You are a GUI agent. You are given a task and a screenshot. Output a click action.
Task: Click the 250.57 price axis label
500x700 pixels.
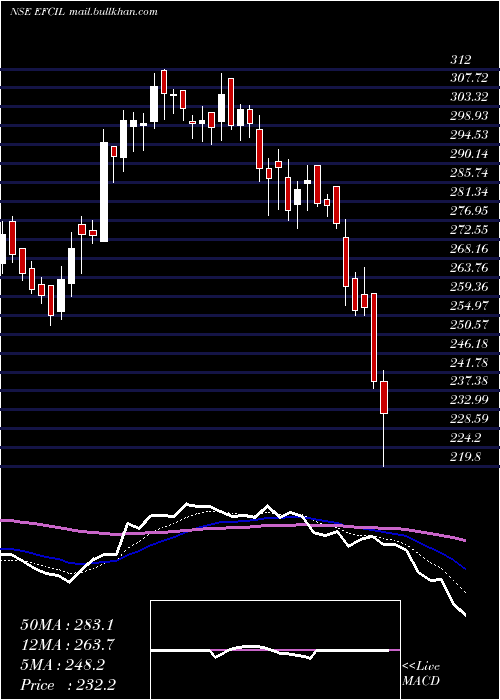click(x=469, y=325)
